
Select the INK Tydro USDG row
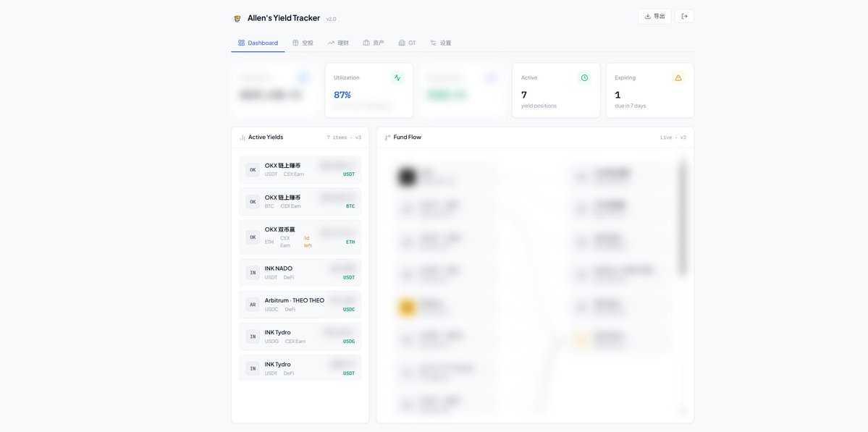pyautogui.click(x=300, y=337)
